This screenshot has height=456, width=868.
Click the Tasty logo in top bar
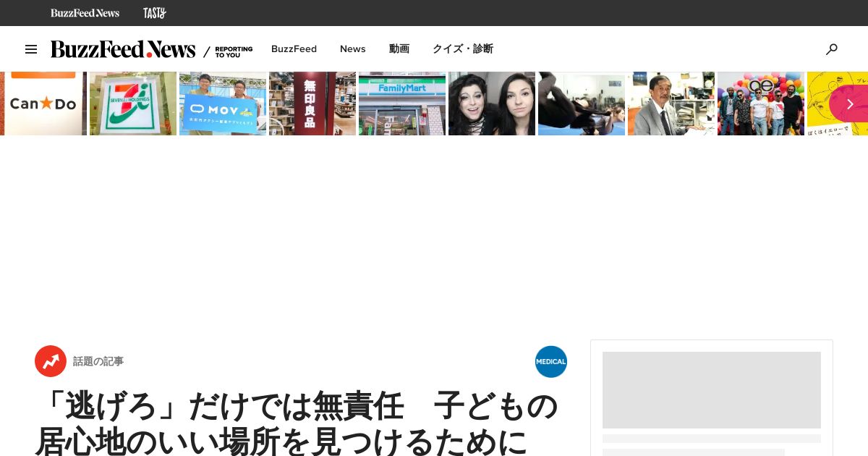point(155,13)
